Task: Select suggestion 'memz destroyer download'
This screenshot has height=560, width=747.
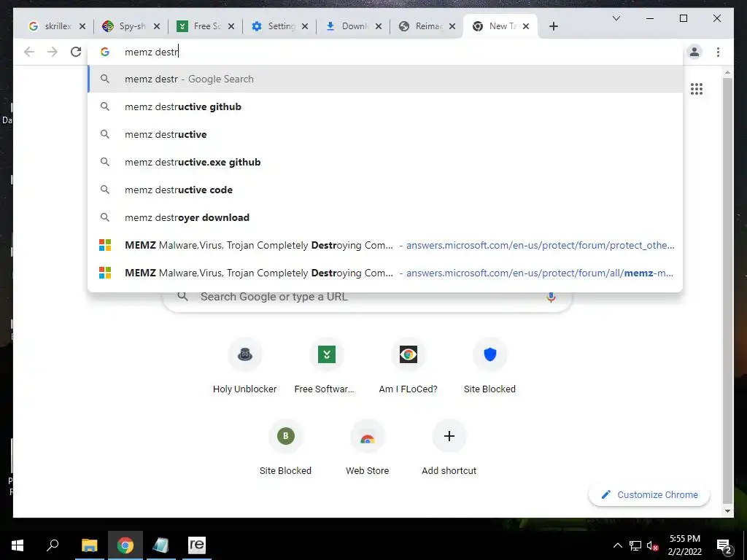Action: coord(385,217)
